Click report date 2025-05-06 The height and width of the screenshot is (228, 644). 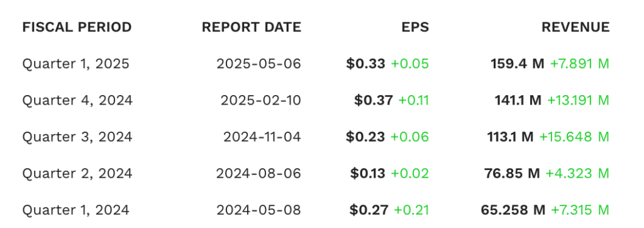tap(258, 64)
